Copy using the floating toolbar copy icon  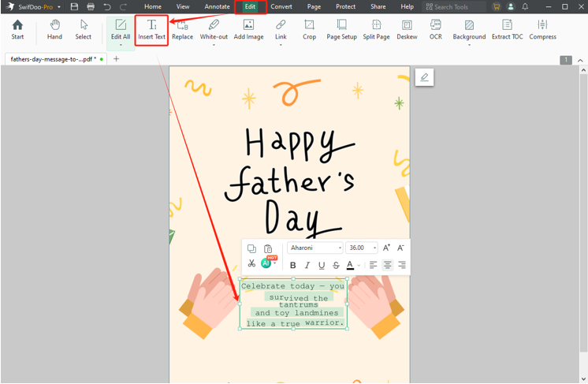251,248
